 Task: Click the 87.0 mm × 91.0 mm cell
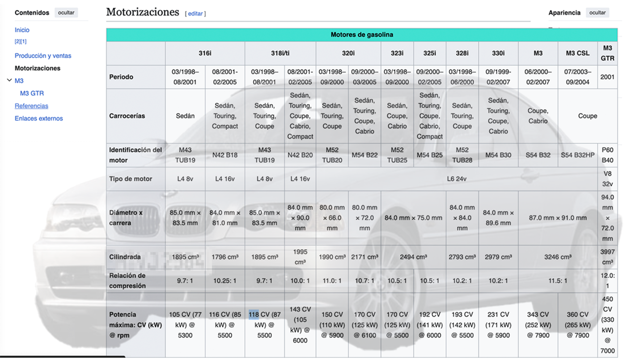[558, 218]
